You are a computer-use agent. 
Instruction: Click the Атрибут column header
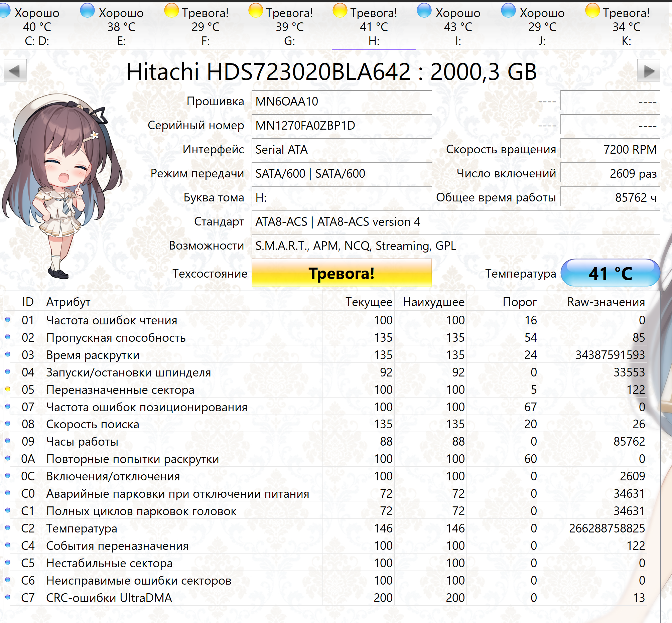pos(183,301)
